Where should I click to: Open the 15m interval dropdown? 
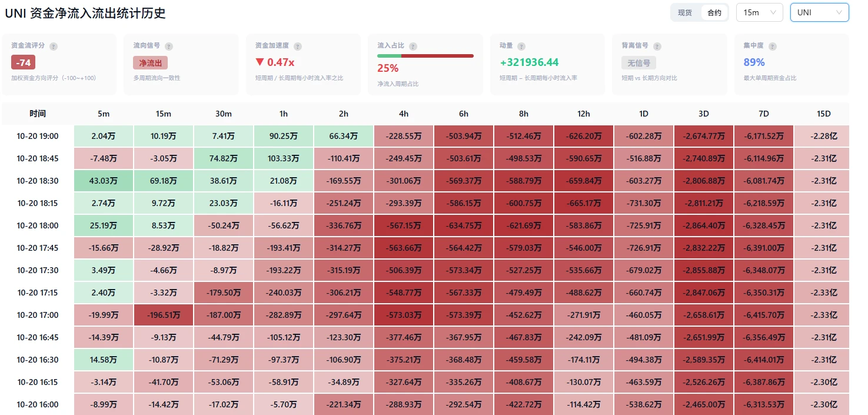760,12
